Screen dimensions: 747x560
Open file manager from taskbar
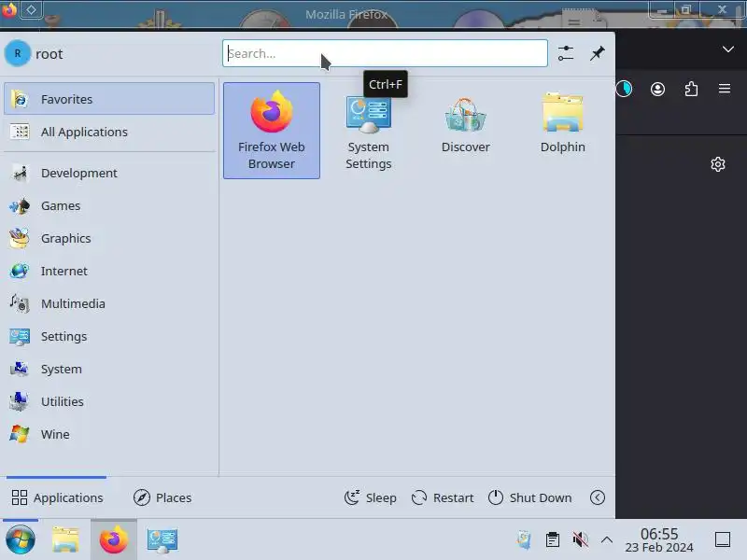(65, 539)
